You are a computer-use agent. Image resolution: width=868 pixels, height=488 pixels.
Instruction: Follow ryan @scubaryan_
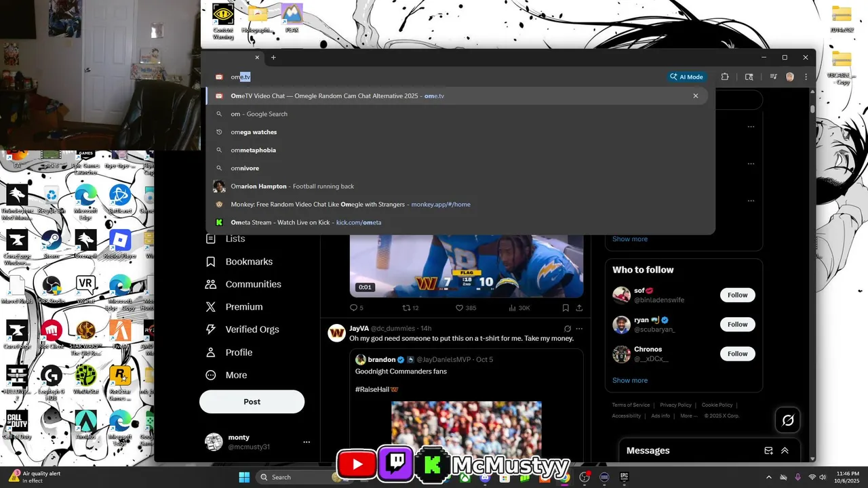[737, 325]
